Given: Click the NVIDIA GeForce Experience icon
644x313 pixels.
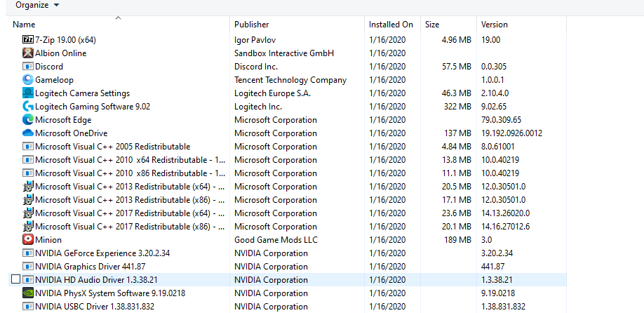Looking at the screenshot, I should tap(27, 253).
